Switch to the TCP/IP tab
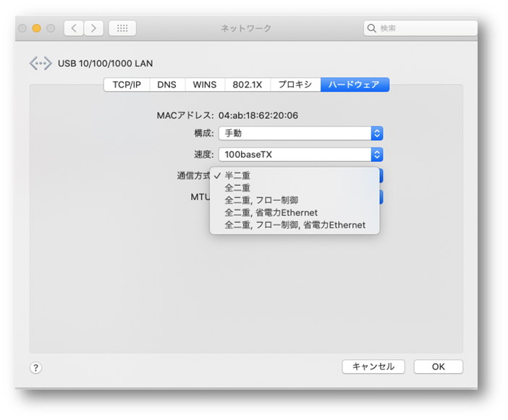 [127, 85]
